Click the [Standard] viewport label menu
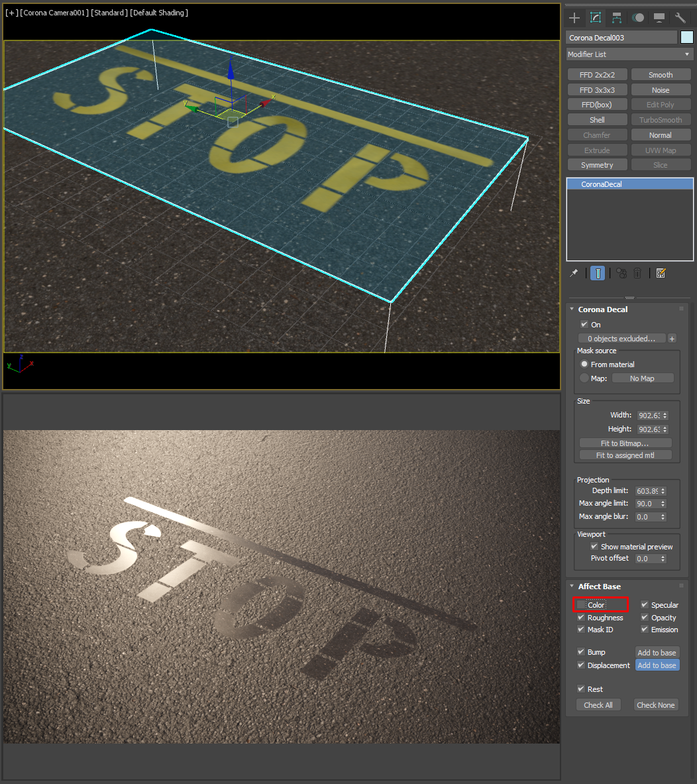The height and width of the screenshot is (784, 697). click(109, 13)
